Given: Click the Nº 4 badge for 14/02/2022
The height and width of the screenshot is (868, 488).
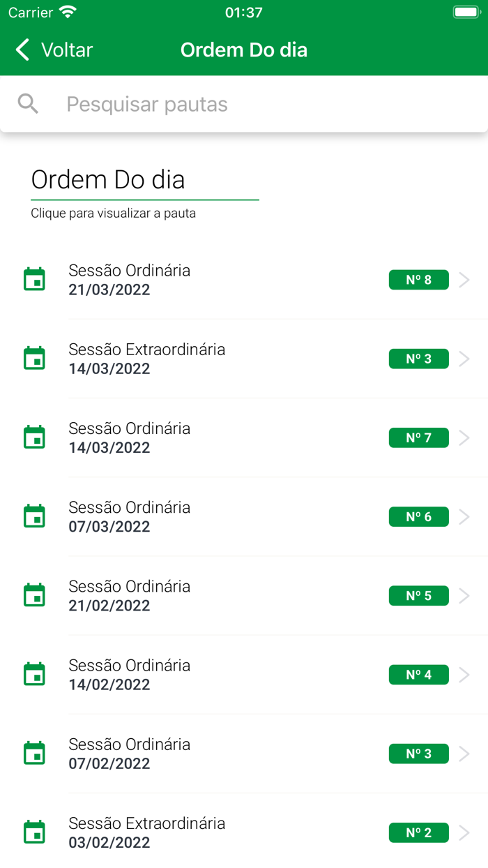Looking at the screenshot, I should tap(418, 674).
